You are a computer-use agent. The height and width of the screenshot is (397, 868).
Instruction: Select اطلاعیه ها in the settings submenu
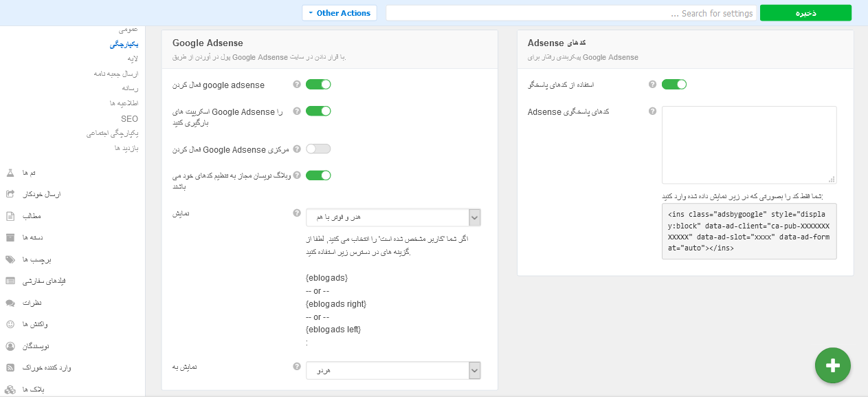pyautogui.click(x=124, y=103)
